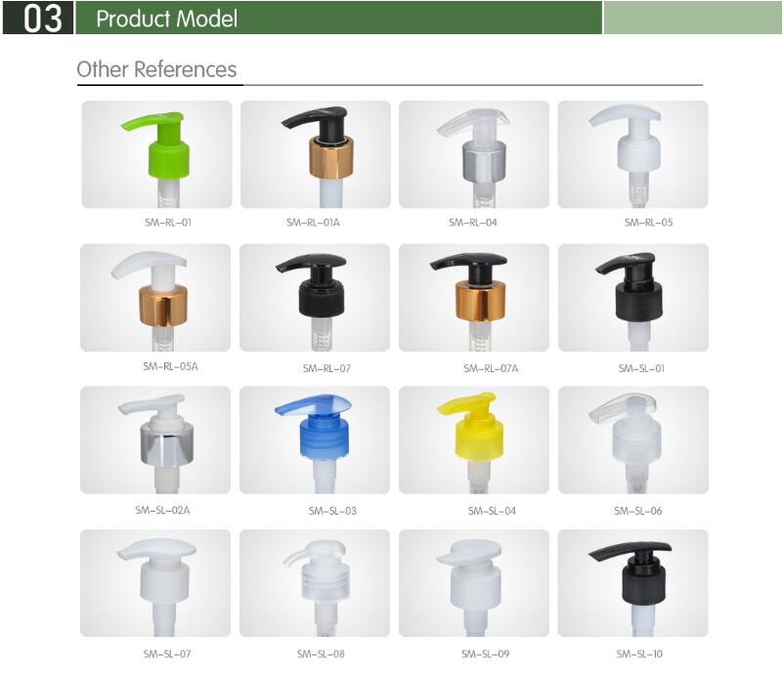The height and width of the screenshot is (675, 784).
Task: Choose the white SM-RL-05 pump thumbnail
Action: [x=633, y=154]
